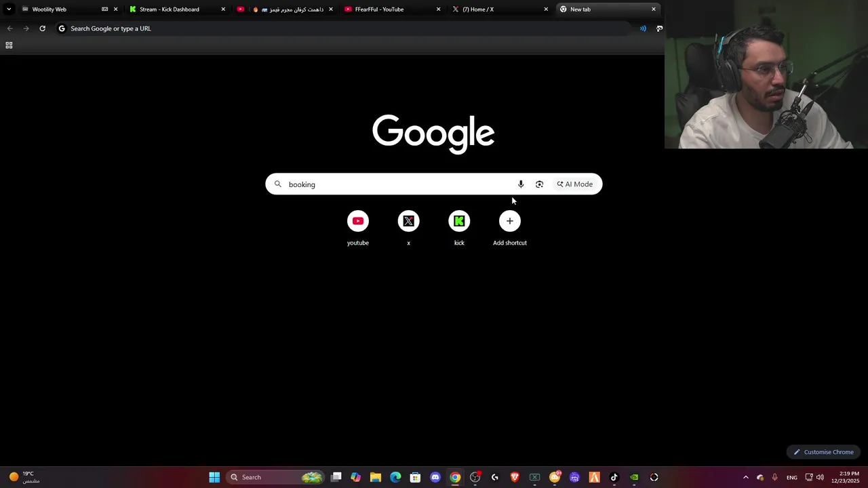Open Brave browser from the taskbar
Viewport: 868px width, 488px height.
coord(515,477)
